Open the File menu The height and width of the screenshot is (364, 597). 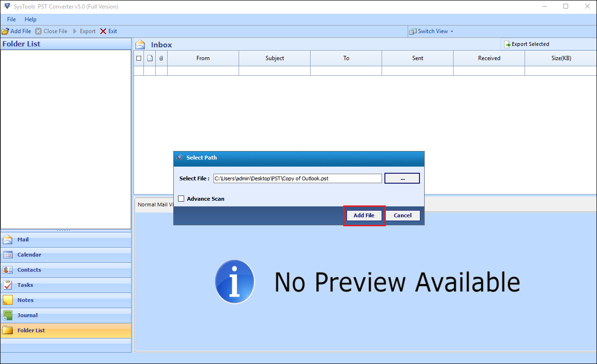(x=11, y=19)
